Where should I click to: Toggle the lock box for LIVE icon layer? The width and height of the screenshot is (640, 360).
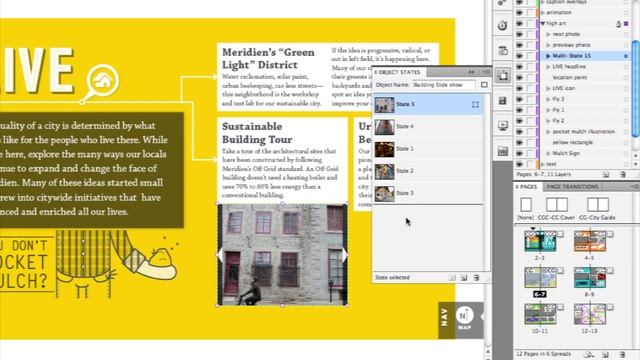tap(530, 88)
